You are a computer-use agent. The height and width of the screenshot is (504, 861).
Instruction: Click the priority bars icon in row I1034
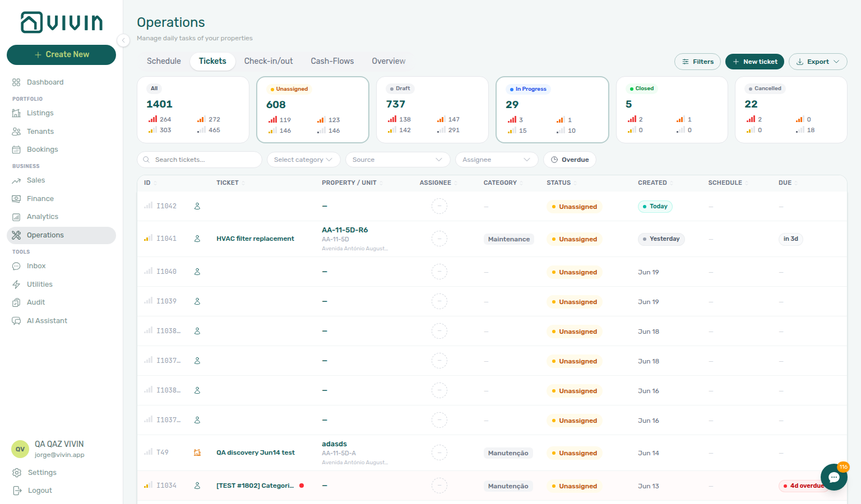[148, 485]
